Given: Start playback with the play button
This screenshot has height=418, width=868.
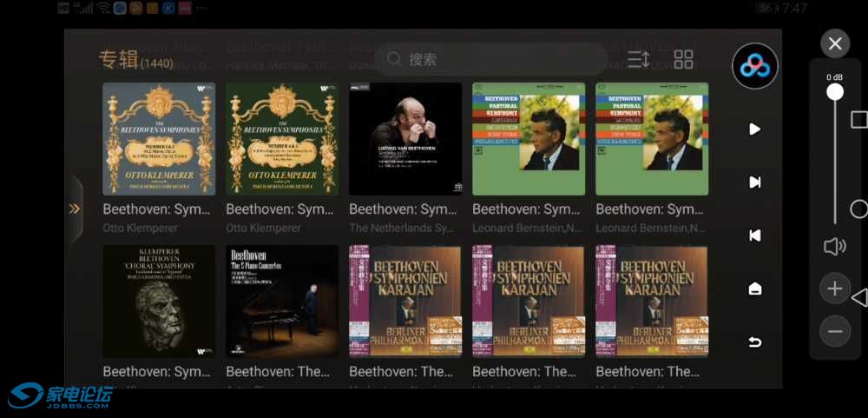Looking at the screenshot, I should [x=754, y=129].
